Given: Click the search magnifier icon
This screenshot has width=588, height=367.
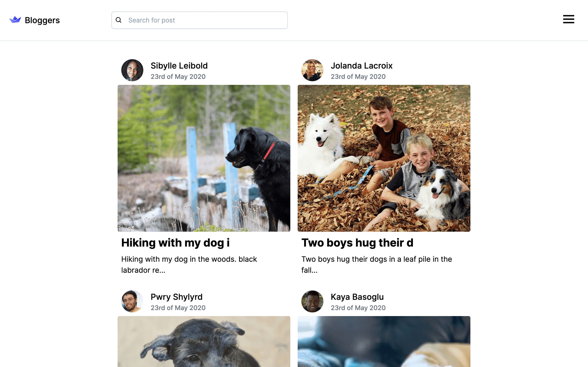Looking at the screenshot, I should pyautogui.click(x=119, y=20).
